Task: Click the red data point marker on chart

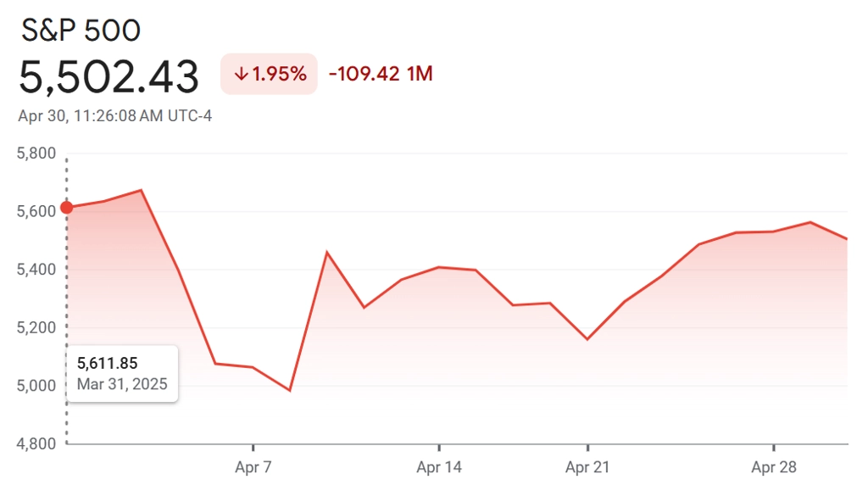Action: [66, 208]
